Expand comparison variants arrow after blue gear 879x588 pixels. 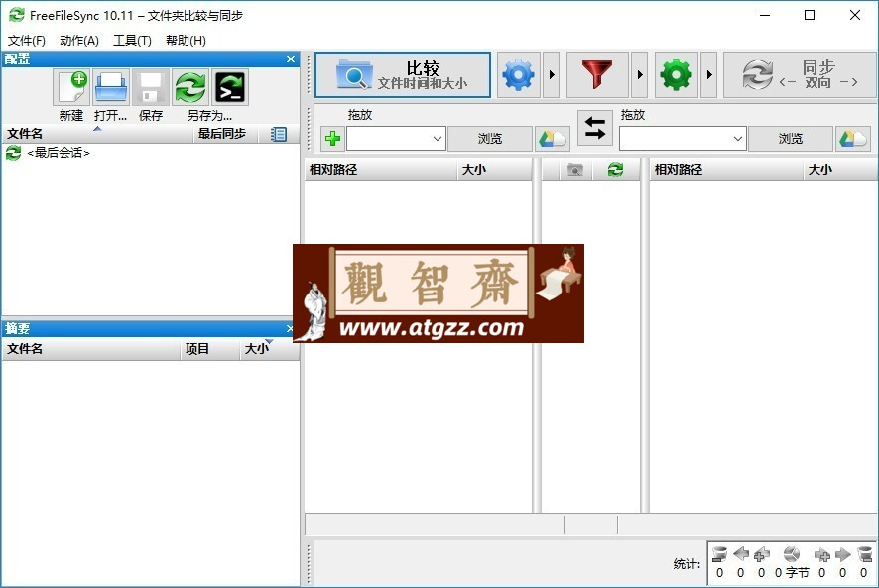click(x=552, y=74)
